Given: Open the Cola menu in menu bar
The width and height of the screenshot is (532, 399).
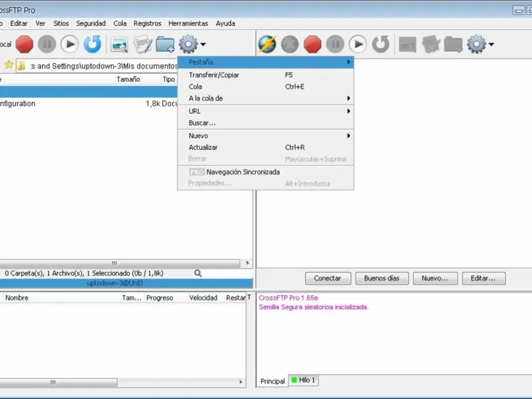Looking at the screenshot, I should pyautogui.click(x=120, y=23).
